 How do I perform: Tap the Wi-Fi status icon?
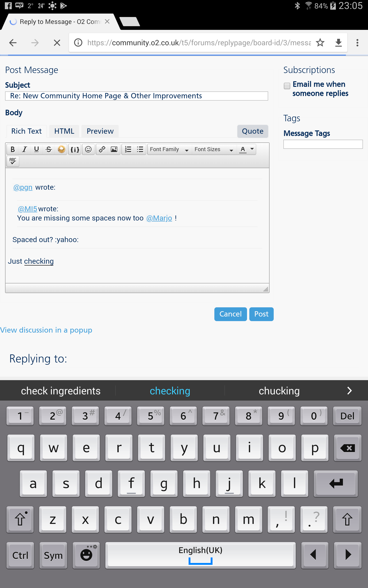pyautogui.click(x=308, y=6)
